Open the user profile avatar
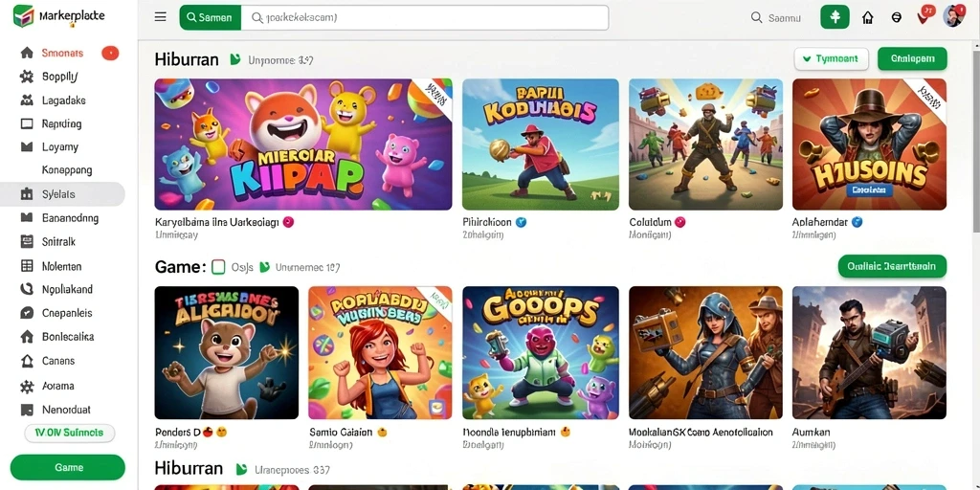Screen dimensions: 980x490 (954, 16)
